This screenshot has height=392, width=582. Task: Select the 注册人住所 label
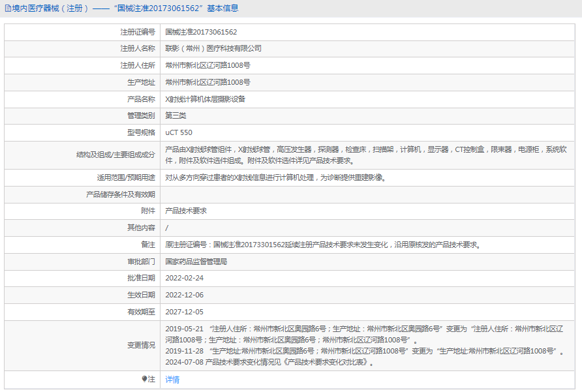[x=138, y=66]
